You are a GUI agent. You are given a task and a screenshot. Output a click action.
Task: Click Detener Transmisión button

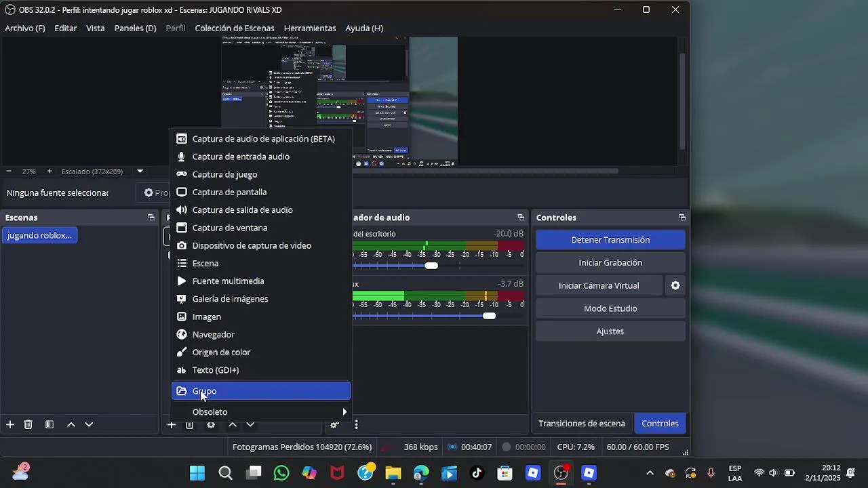[x=610, y=240]
